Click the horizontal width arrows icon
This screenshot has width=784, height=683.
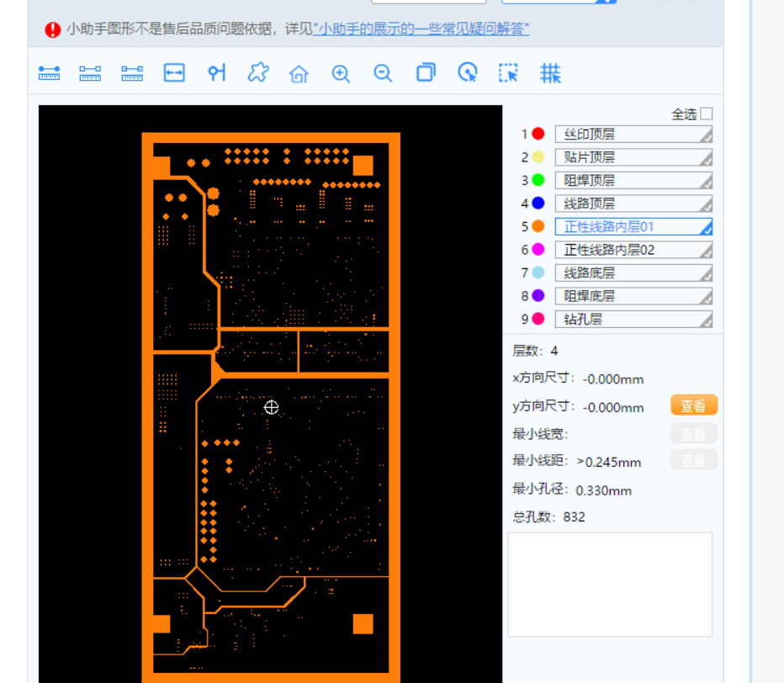tap(174, 73)
